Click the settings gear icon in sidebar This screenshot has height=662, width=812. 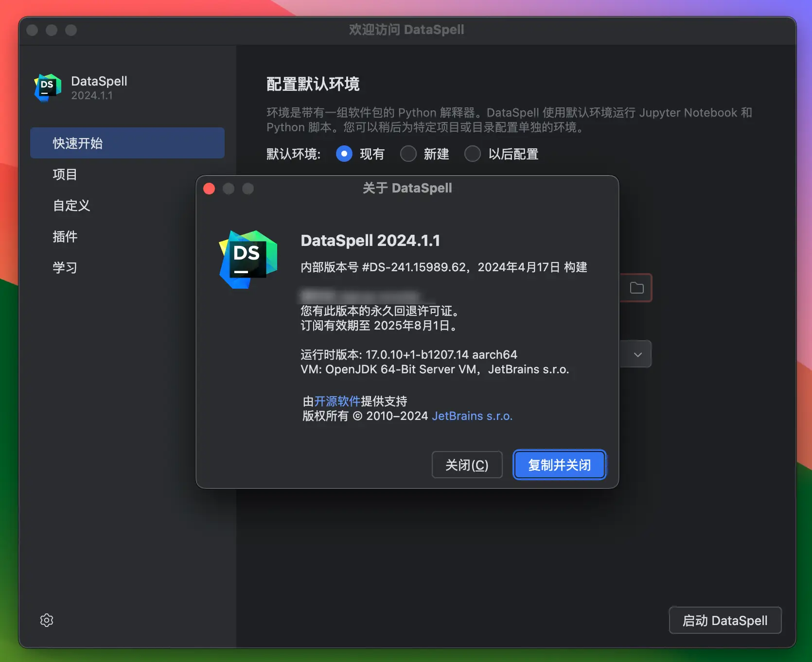tap(47, 620)
